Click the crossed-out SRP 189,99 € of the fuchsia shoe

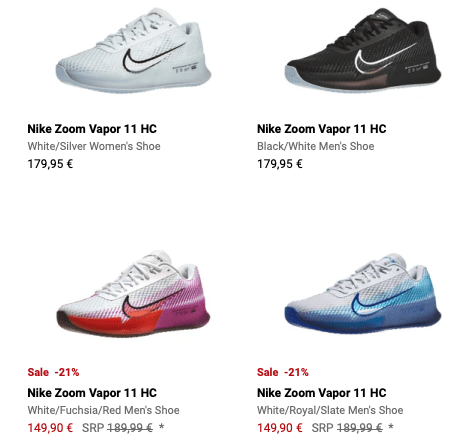(x=117, y=428)
